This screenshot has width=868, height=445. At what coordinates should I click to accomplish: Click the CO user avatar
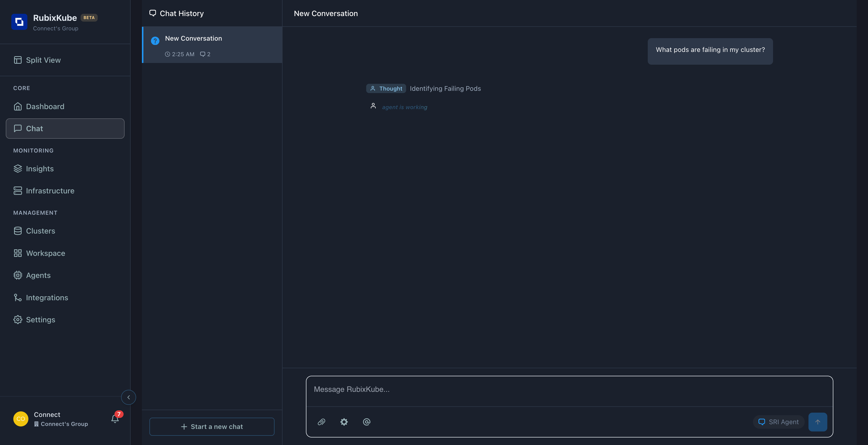click(x=21, y=419)
